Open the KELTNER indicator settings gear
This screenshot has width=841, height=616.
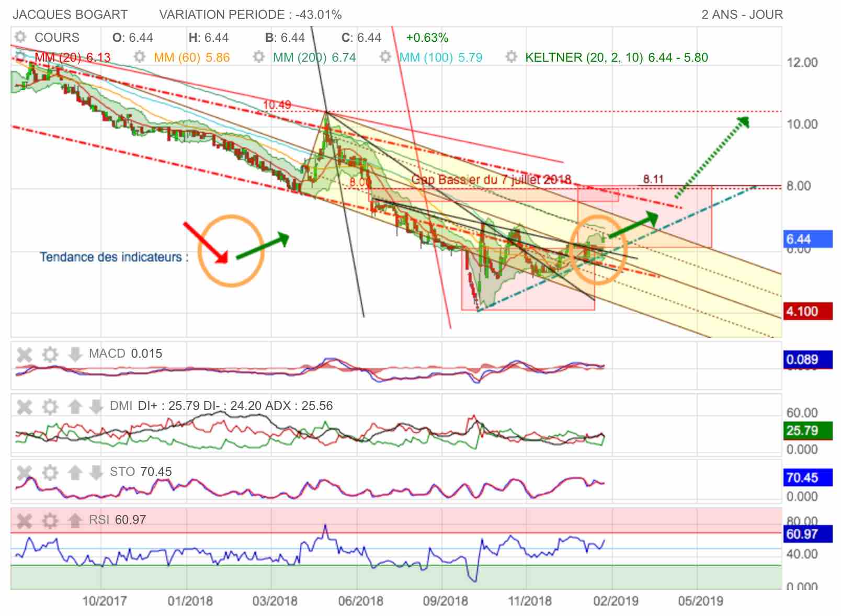(512, 56)
